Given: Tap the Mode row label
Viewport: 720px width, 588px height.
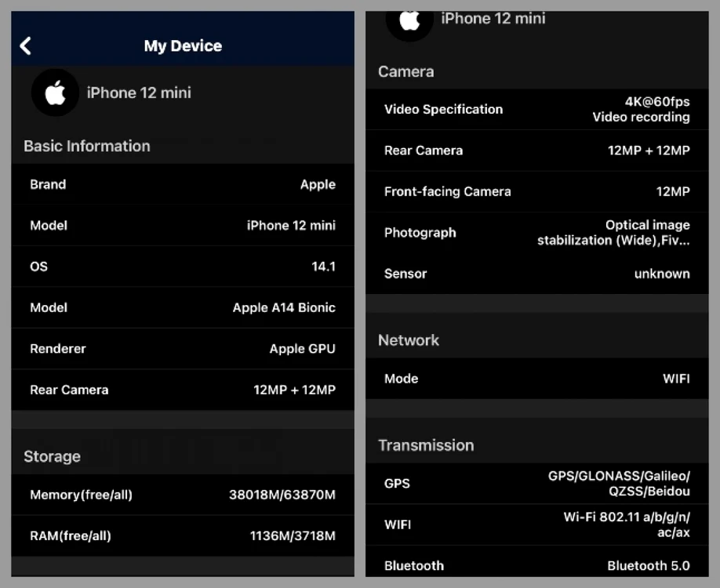Looking at the screenshot, I should [x=402, y=379].
